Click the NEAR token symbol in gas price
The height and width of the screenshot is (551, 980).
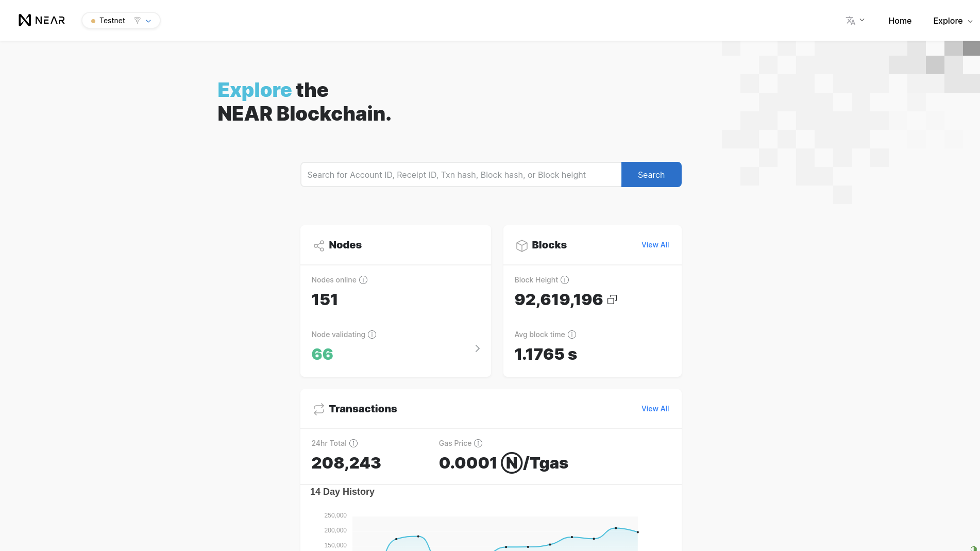512,463
